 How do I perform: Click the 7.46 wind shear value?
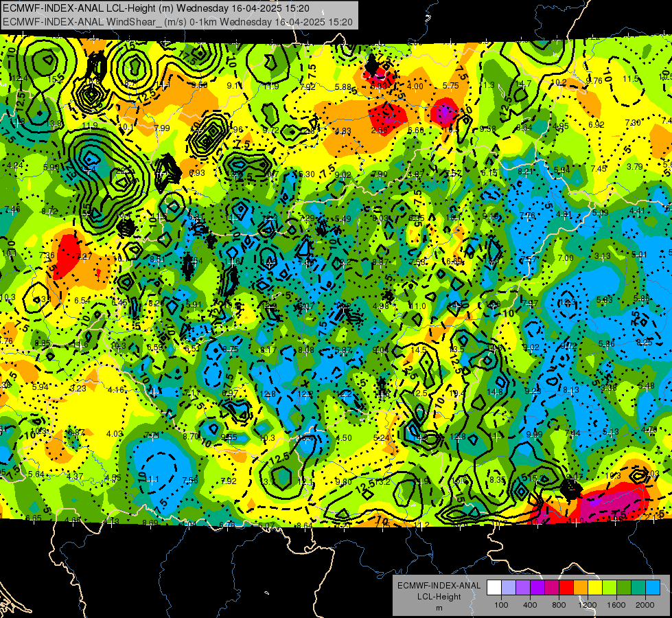[12, 209]
